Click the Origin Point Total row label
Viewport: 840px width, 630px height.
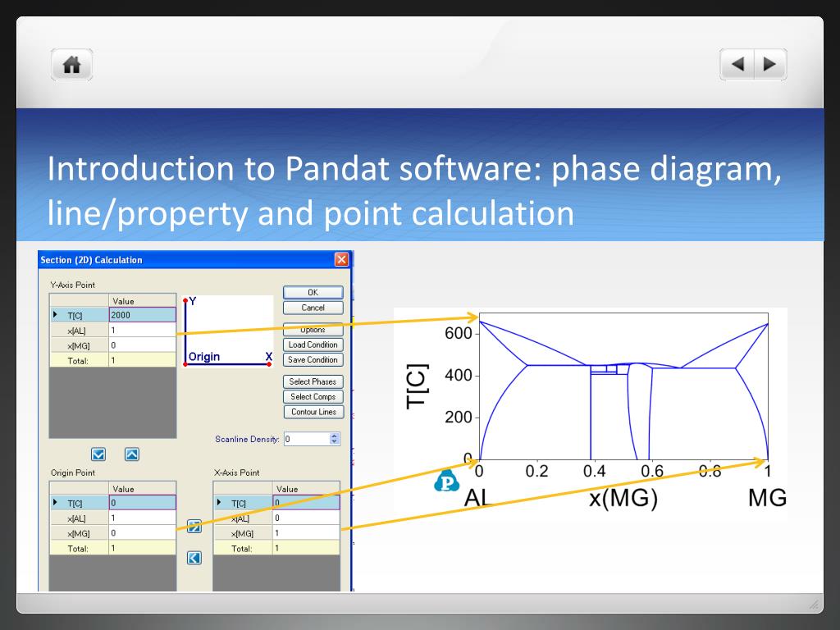78,548
